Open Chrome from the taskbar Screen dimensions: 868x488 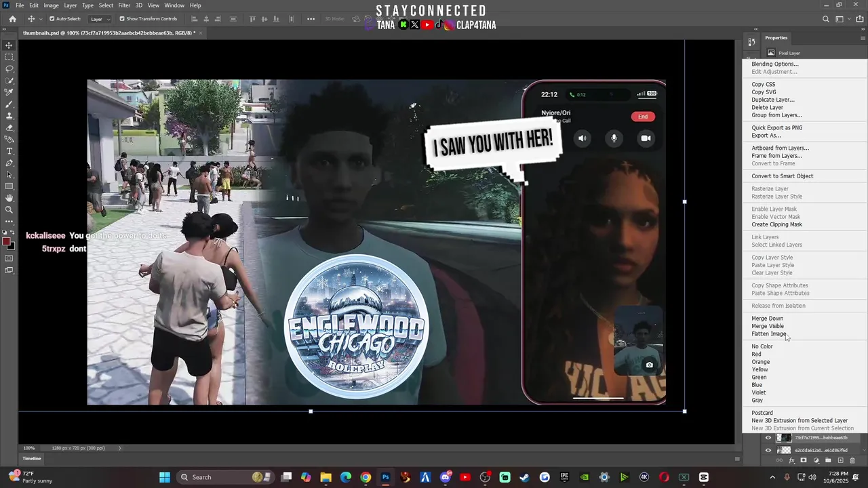(366, 477)
